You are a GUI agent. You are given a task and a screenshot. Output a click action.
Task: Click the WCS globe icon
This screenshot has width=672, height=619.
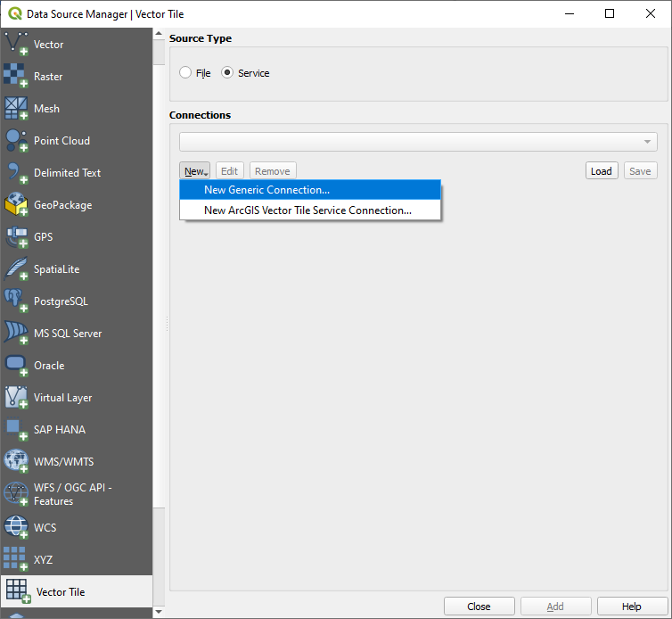tap(16, 527)
